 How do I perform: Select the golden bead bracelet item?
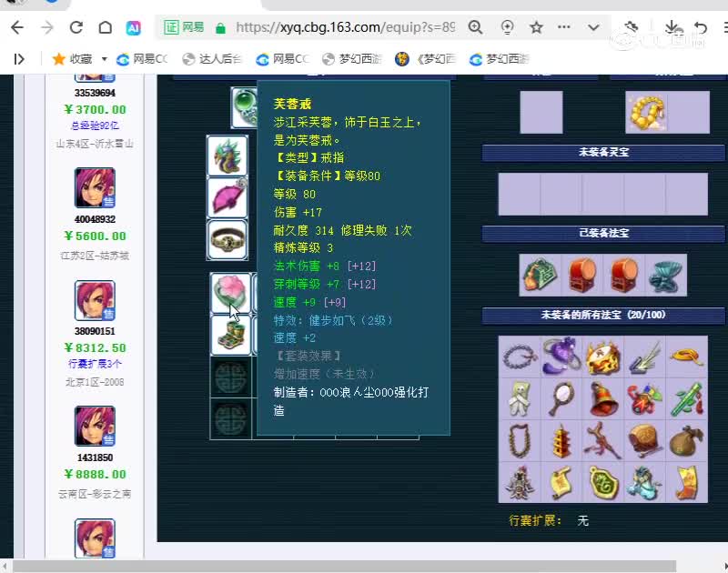point(646,112)
